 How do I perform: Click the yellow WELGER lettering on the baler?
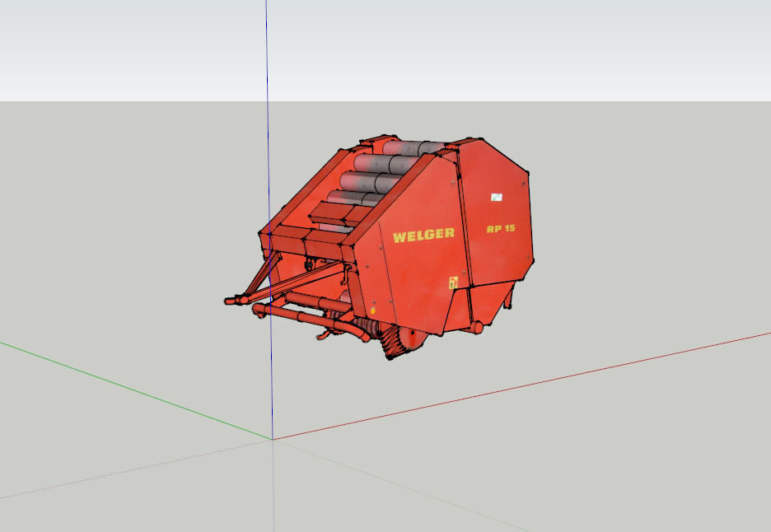pos(423,235)
